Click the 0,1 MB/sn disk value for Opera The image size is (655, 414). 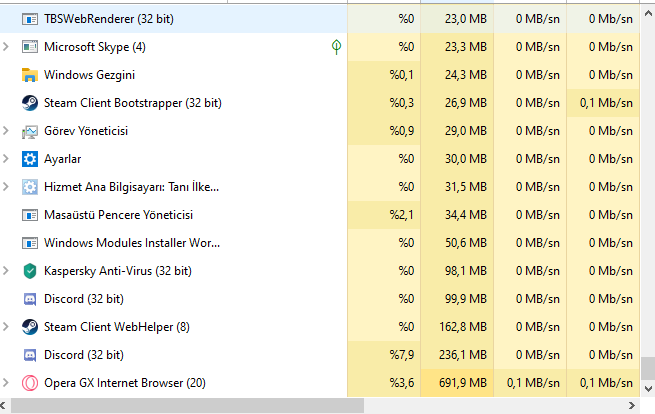pos(533,383)
